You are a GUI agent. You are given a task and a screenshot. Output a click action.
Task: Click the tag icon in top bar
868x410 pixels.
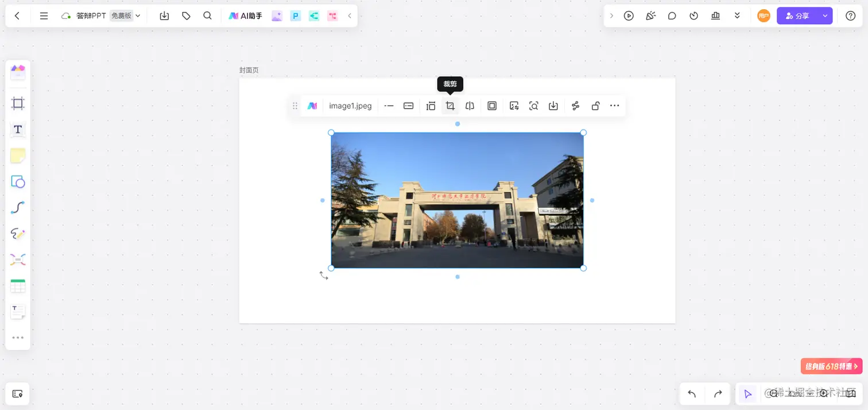coord(186,16)
